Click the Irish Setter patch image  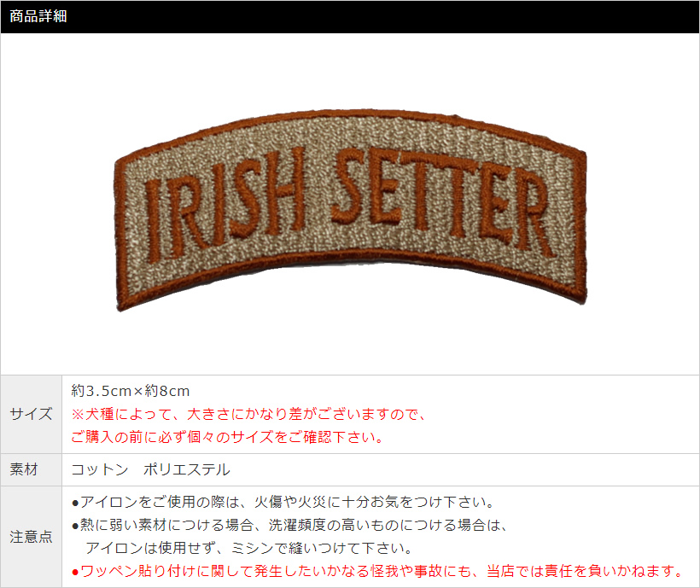pos(351,210)
